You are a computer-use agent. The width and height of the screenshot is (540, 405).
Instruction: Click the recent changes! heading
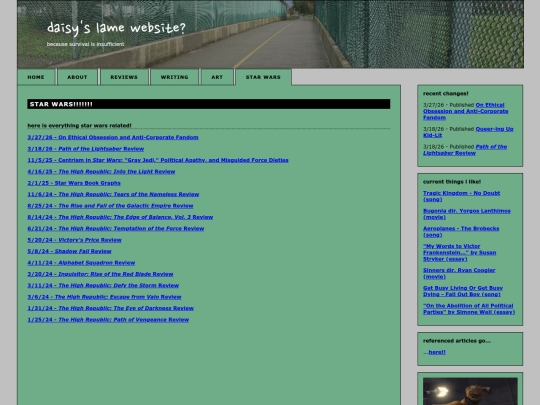click(446, 93)
